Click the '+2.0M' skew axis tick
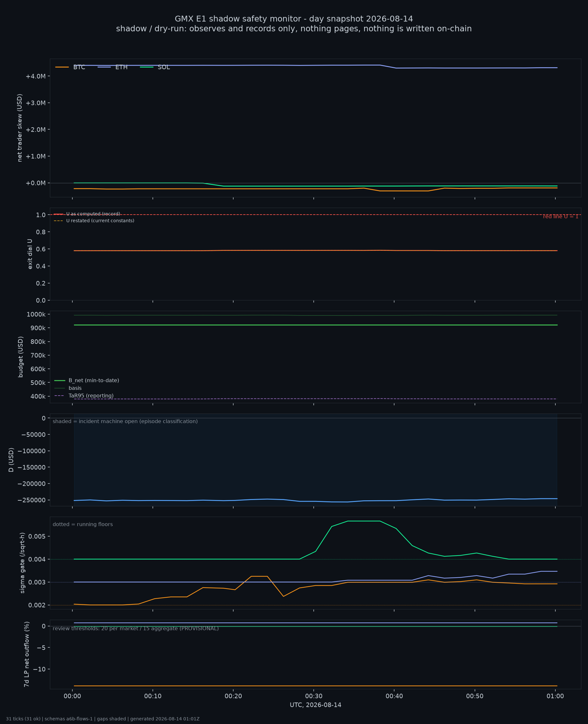The width and height of the screenshot is (588, 724). 36,130
